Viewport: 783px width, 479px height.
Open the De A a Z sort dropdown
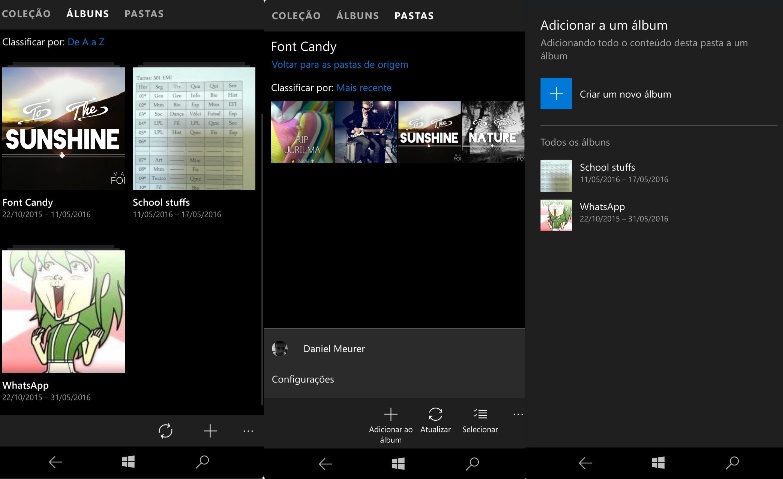[86, 42]
